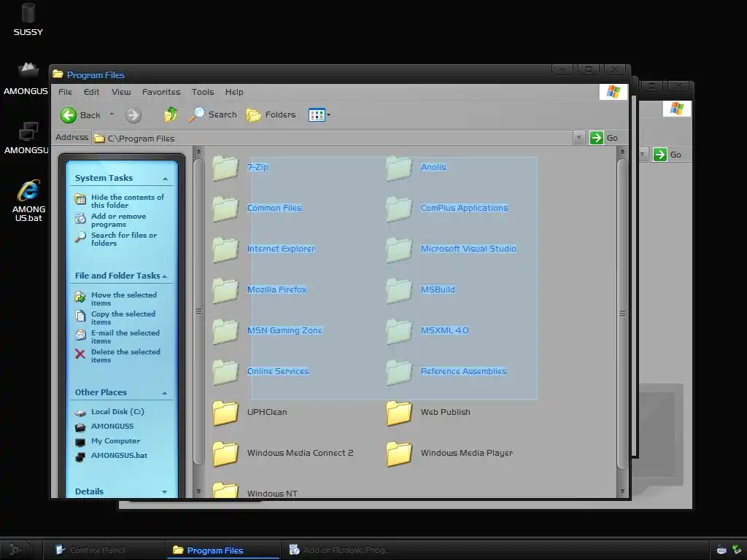Click the Start button on taskbar
Image resolution: width=747 pixels, height=560 pixels.
(15, 550)
